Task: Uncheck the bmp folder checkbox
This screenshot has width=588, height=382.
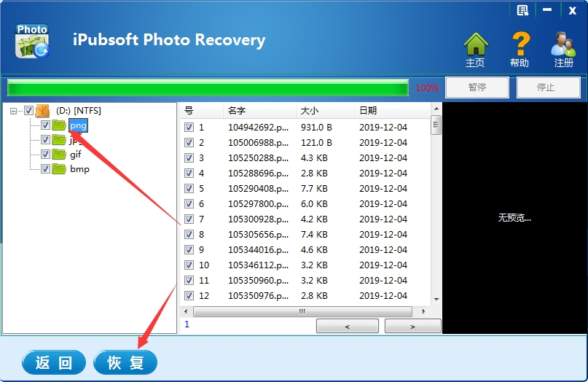Action: 45,169
